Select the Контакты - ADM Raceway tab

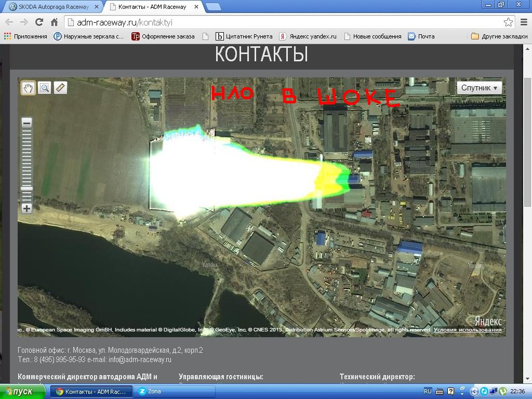(x=152, y=7)
